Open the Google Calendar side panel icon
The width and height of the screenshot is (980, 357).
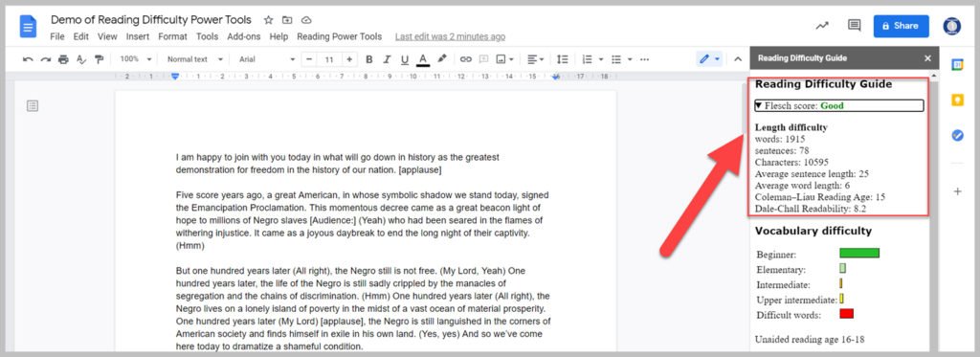point(957,65)
